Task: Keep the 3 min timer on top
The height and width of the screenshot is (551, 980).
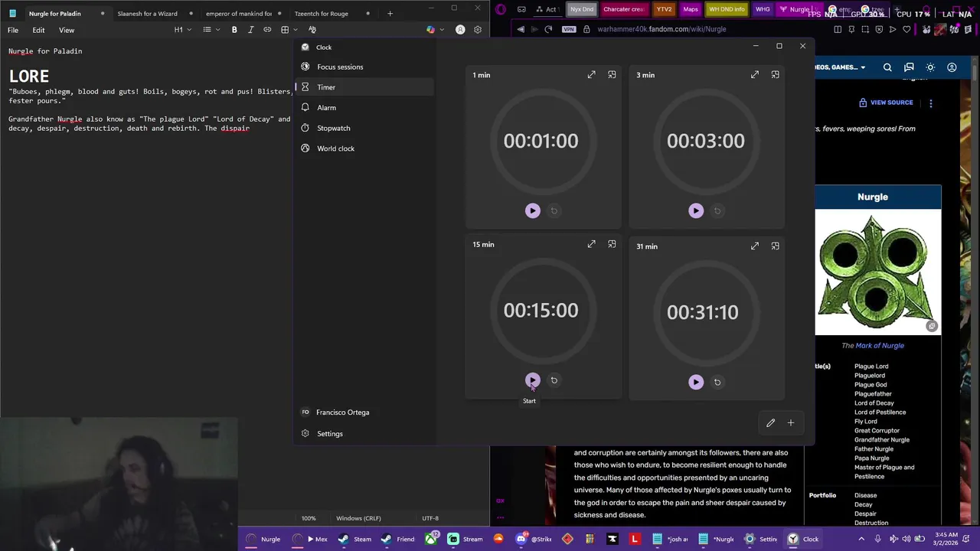Action: (x=776, y=75)
